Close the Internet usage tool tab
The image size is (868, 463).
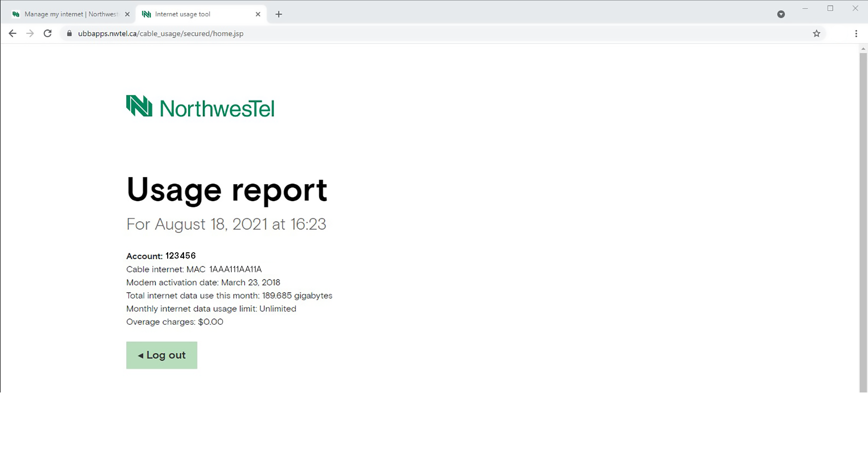[x=258, y=14]
